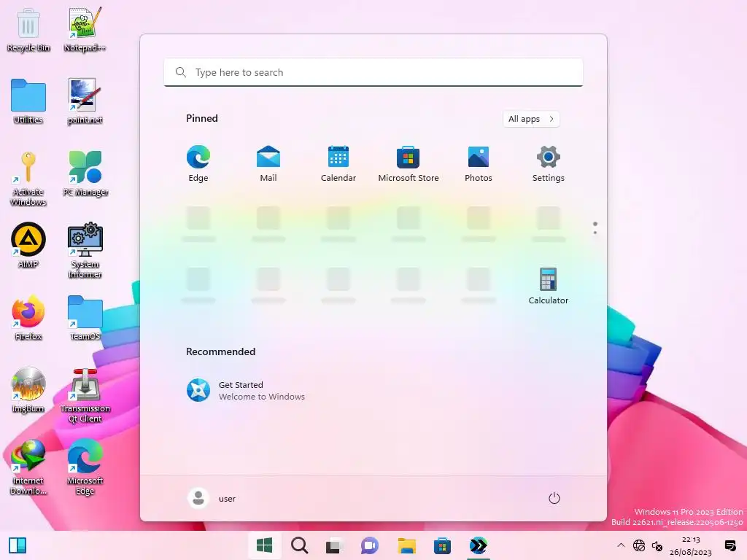Open Chat from the taskbar
Viewport: 747px width, 560px height.
click(370, 545)
